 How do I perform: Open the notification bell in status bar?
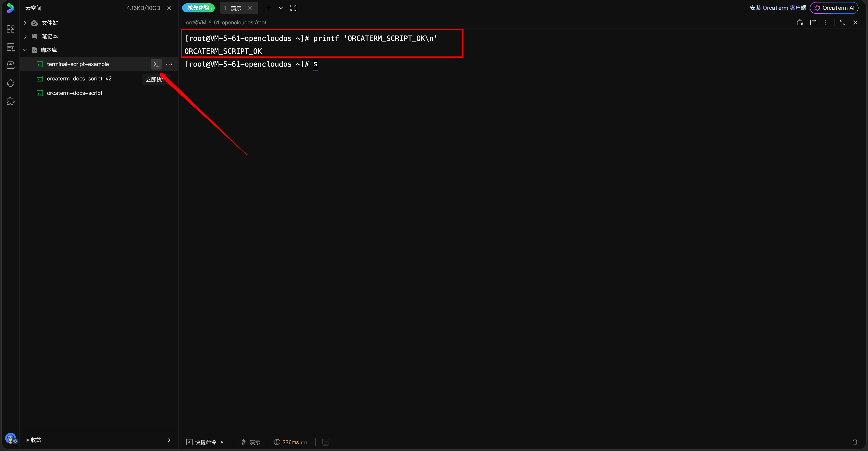point(855,442)
